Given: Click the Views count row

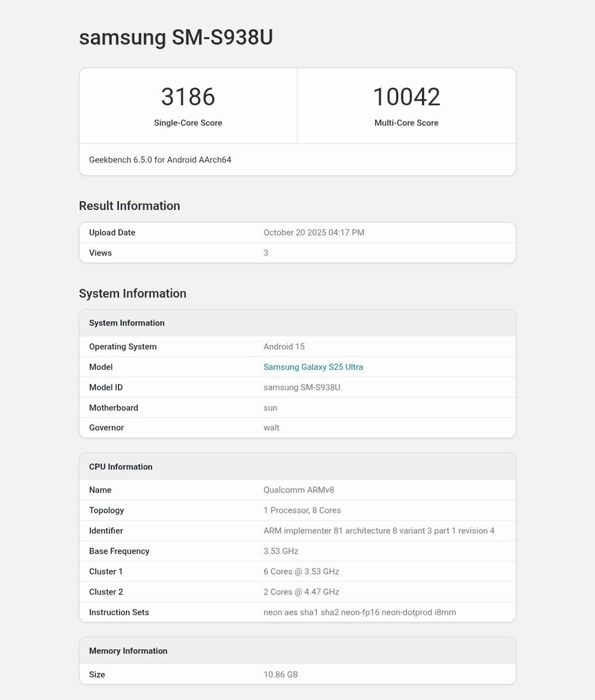Looking at the screenshot, I should pyautogui.click(x=297, y=253).
